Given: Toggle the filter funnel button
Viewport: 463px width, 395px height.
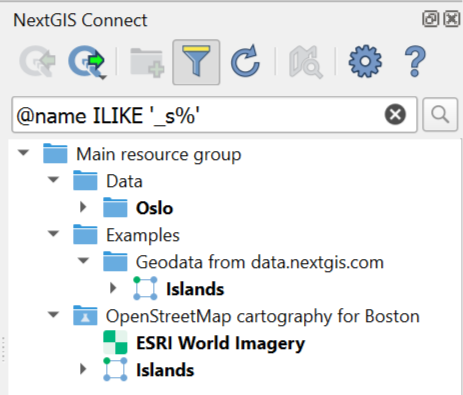Looking at the screenshot, I should click(x=196, y=62).
